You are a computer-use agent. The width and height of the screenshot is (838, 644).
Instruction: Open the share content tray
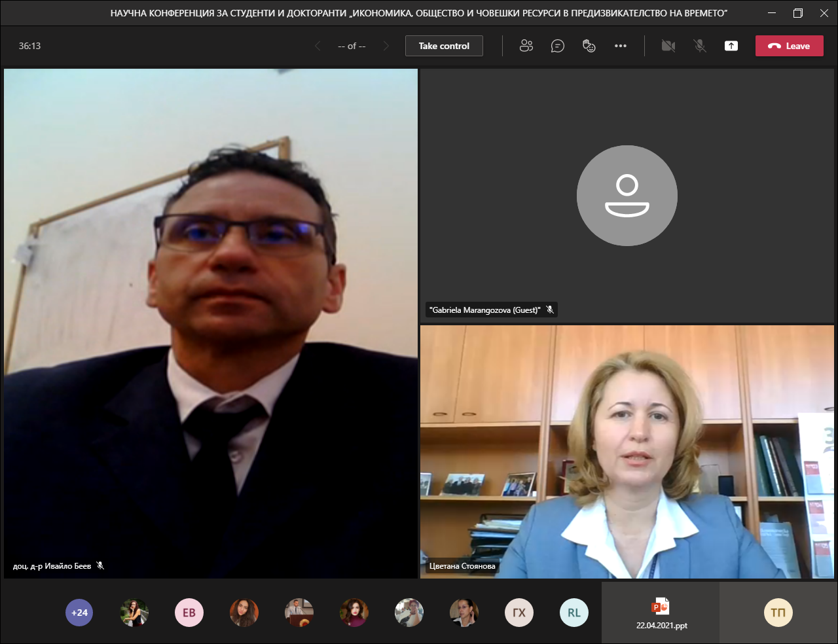coord(731,46)
